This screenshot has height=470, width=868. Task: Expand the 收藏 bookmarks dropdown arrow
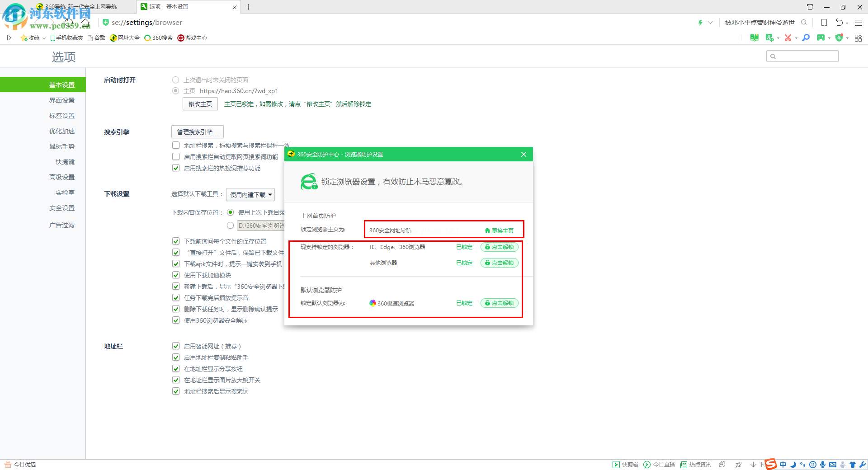pyautogui.click(x=44, y=38)
